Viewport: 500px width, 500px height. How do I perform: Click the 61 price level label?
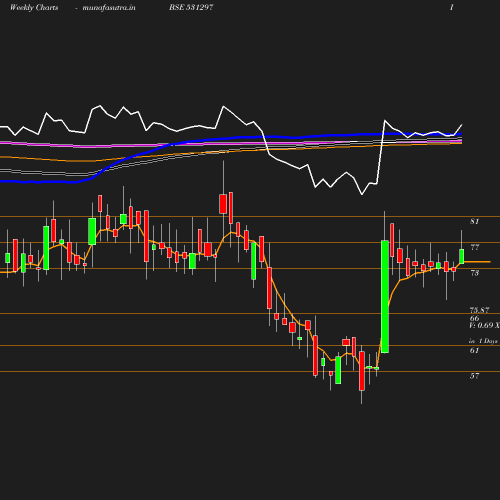(x=474, y=350)
